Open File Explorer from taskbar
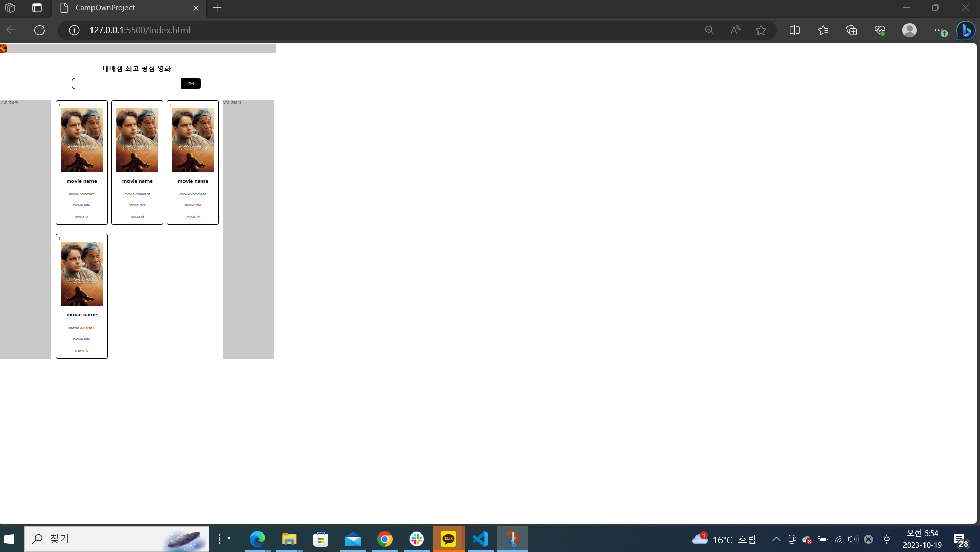 289,539
